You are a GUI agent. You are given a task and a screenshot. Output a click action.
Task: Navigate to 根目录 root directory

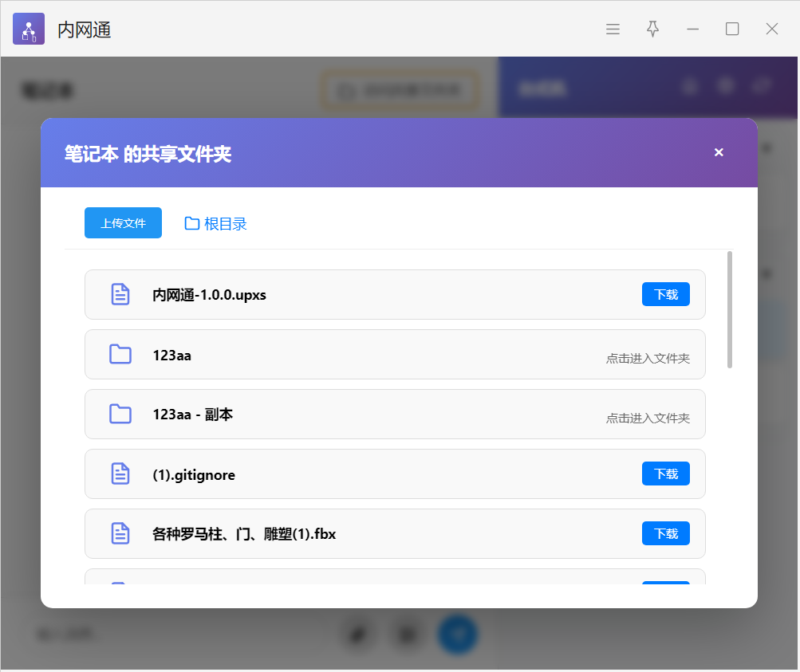[x=225, y=224]
